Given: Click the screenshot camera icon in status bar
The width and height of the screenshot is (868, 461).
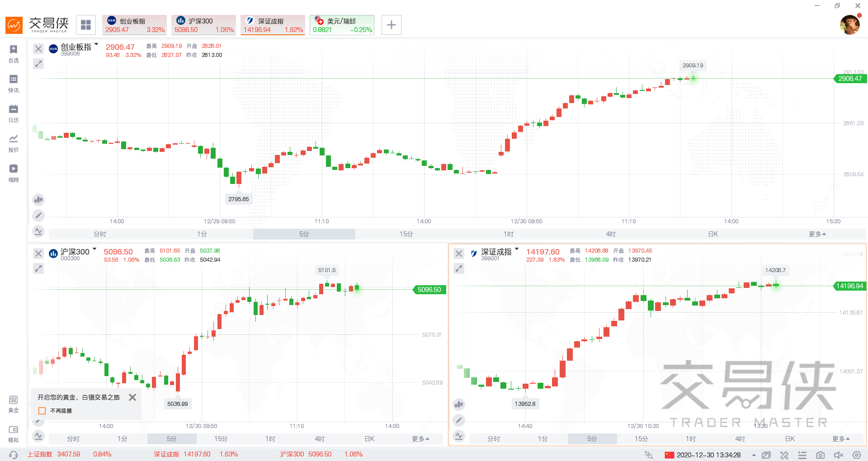Looking at the screenshot, I should [x=820, y=455].
